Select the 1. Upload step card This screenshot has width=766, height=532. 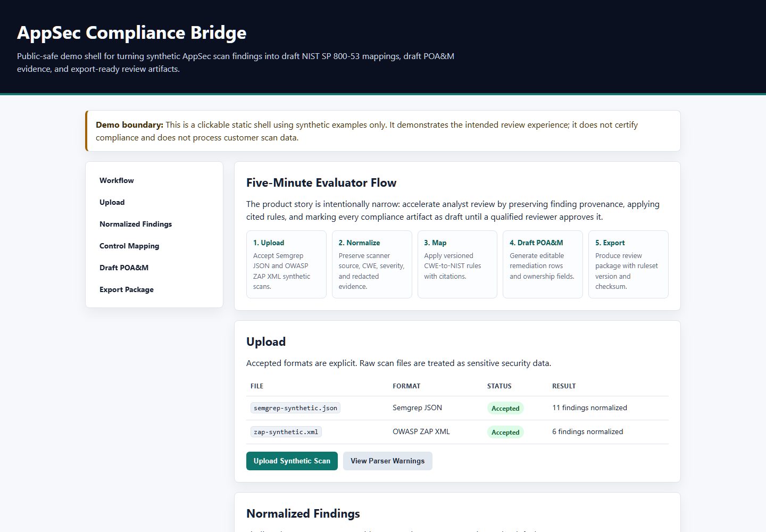[x=286, y=264]
